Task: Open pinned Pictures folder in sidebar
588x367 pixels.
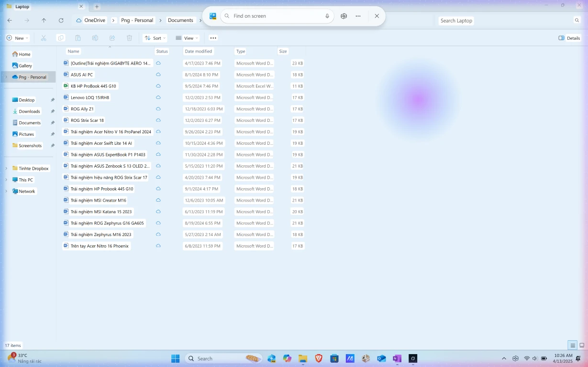Action: 26,134
